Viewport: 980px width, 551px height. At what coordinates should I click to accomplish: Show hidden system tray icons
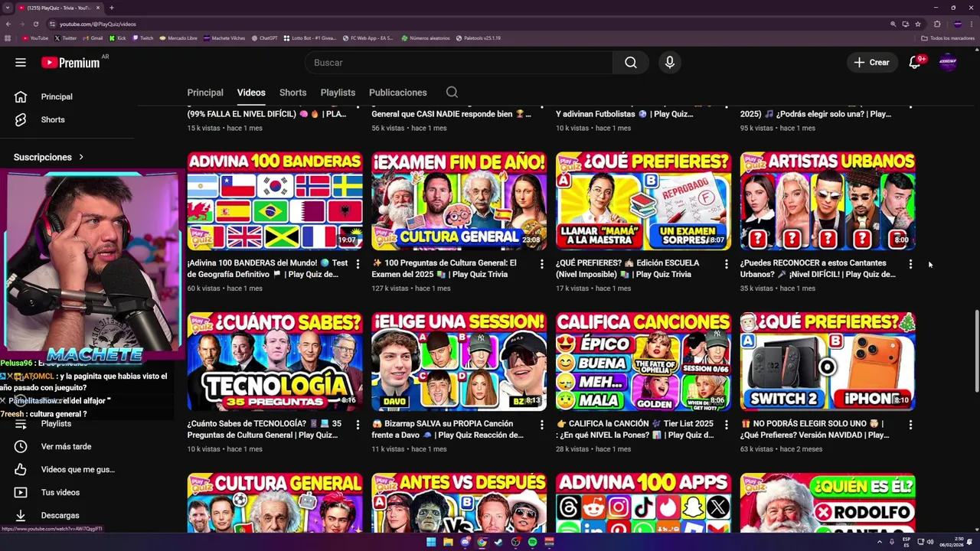(880, 542)
